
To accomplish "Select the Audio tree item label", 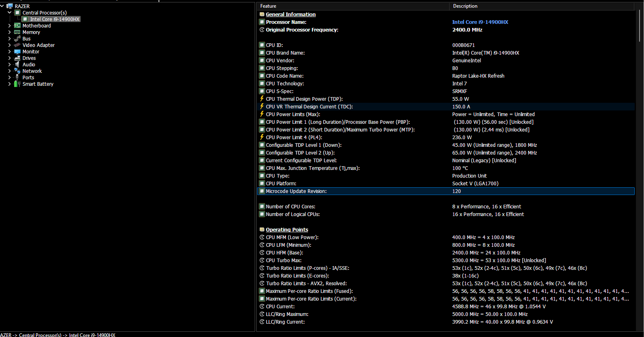I will (x=29, y=64).
